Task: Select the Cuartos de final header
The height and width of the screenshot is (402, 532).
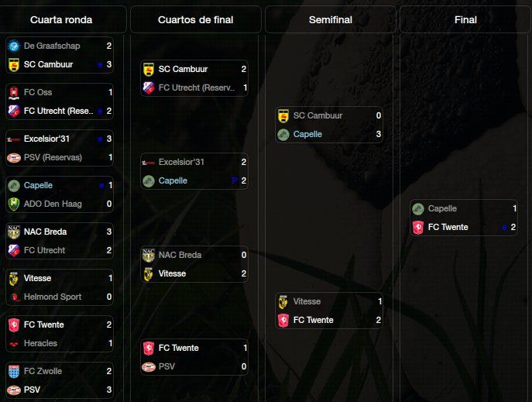Action: (x=196, y=19)
